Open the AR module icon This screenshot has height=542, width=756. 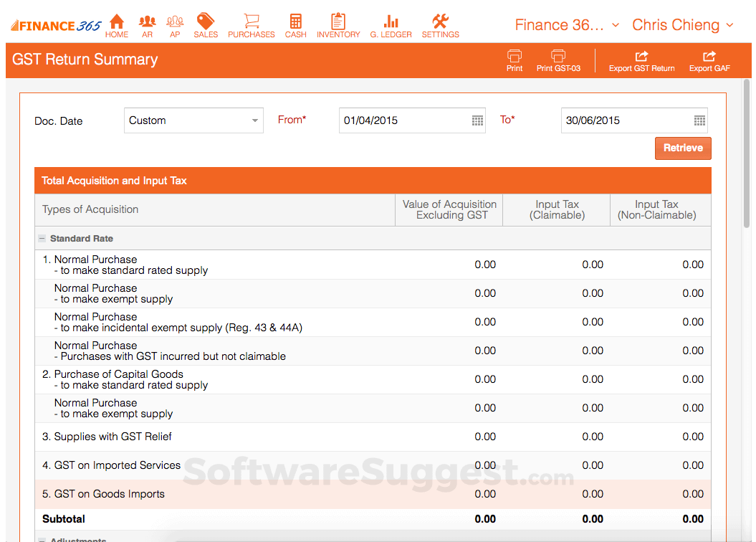[147, 25]
